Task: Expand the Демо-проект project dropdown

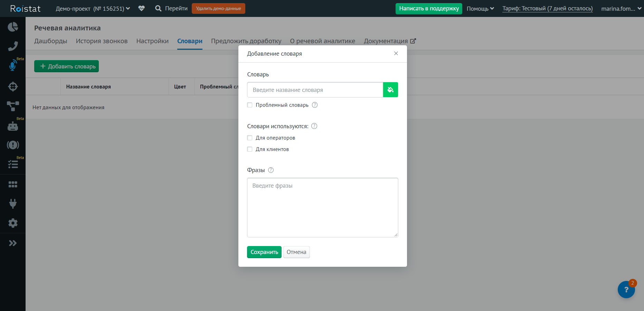Action: 93,9
